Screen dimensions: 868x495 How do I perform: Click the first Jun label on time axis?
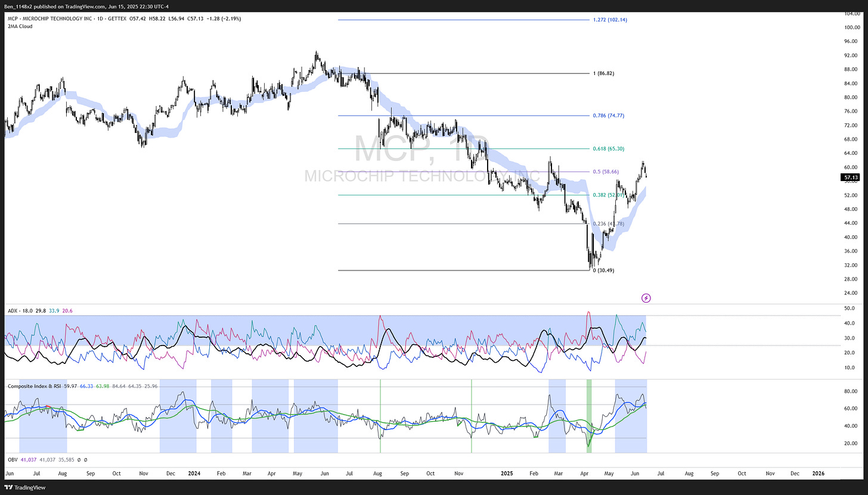(10, 473)
